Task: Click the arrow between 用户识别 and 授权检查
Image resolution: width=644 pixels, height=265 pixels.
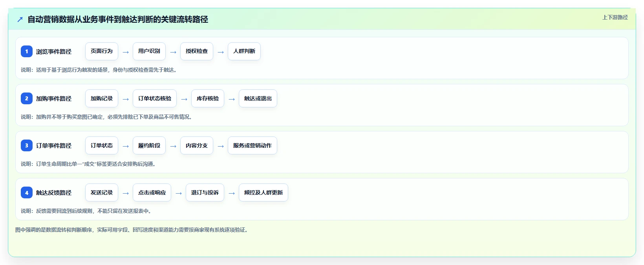Action: 173,52
